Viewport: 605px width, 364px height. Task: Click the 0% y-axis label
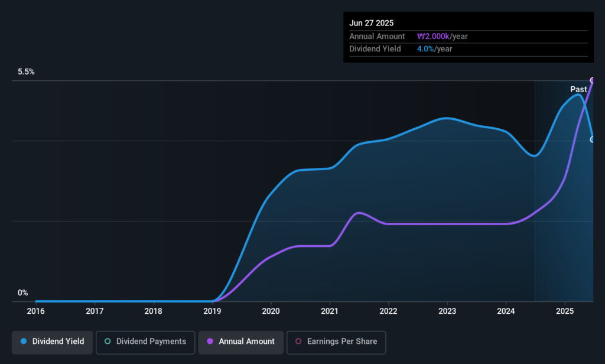[x=22, y=293]
